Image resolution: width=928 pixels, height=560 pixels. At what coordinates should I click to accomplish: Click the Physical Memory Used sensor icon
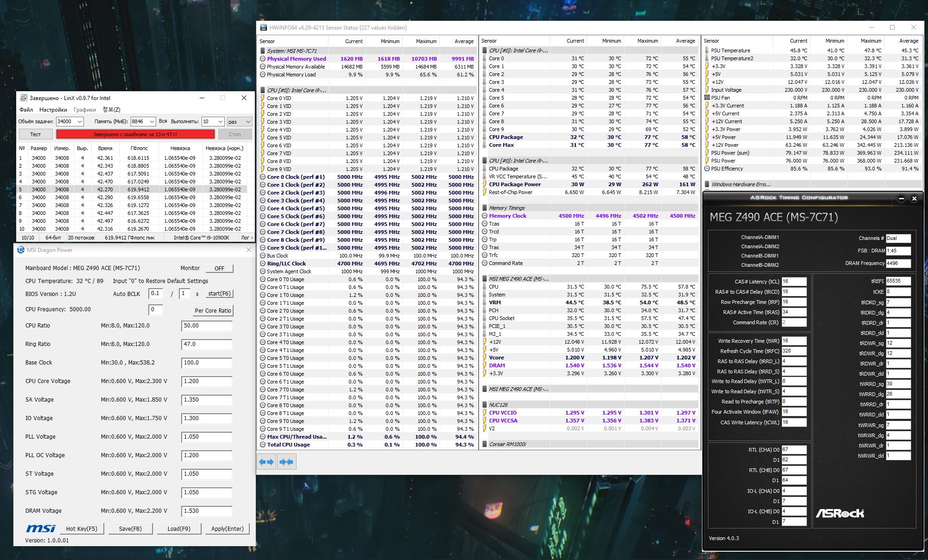point(263,59)
